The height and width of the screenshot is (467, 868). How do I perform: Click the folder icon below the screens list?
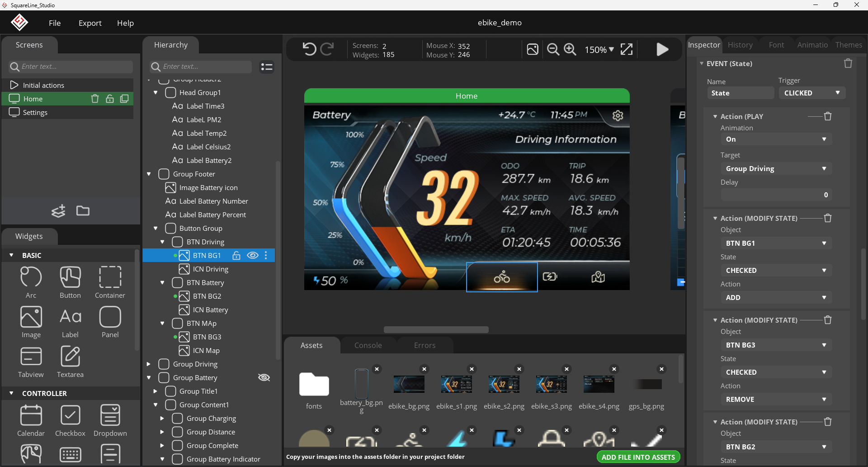point(83,211)
